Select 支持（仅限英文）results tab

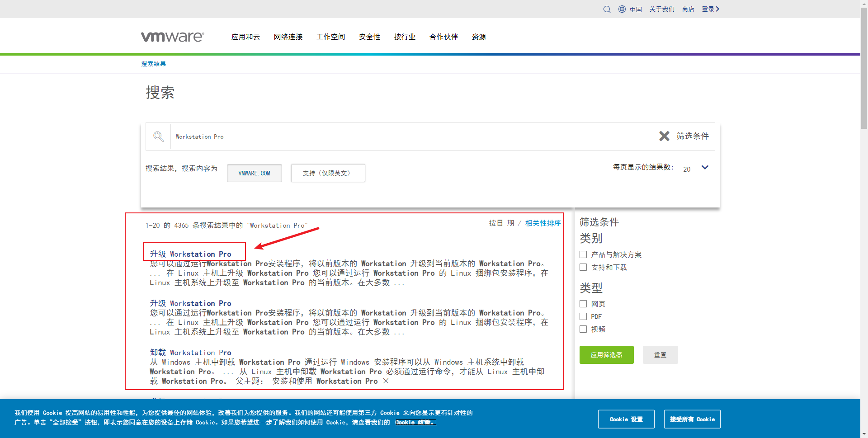(x=328, y=173)
